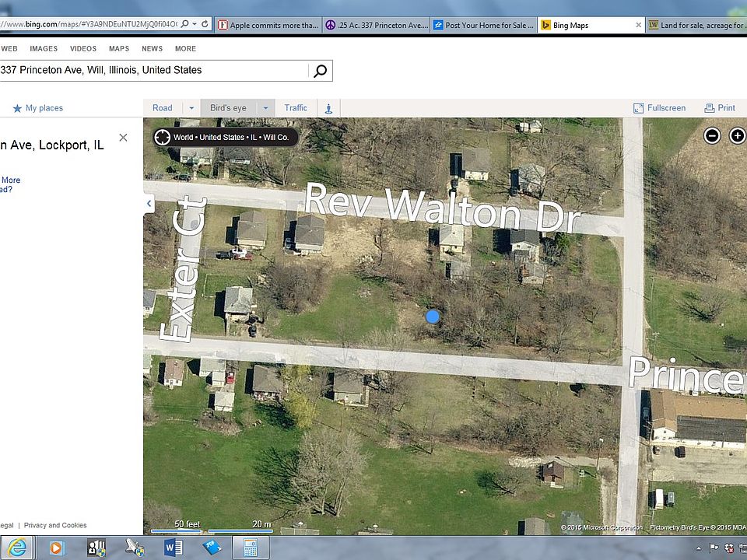Collapse the left sidebar panel arrow
This screenshot has width=747, height=560.
point(149,204)
